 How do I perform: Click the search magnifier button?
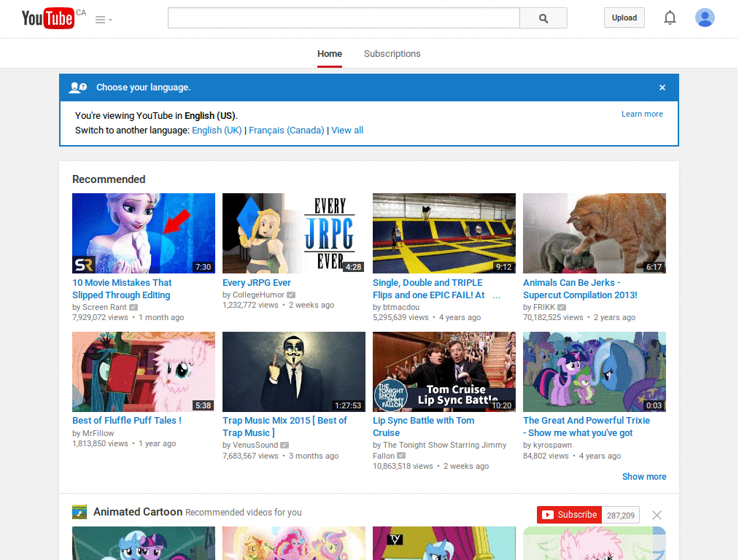tap(543, 18)
